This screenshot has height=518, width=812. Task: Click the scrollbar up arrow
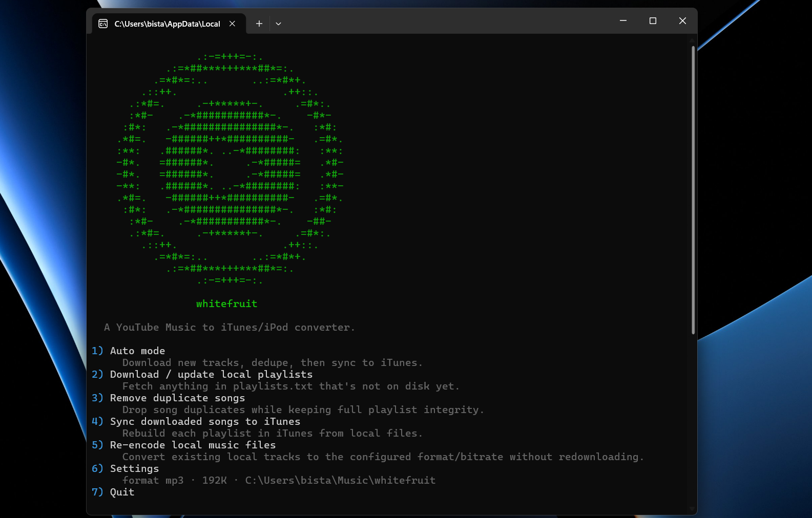click(693, 40)
